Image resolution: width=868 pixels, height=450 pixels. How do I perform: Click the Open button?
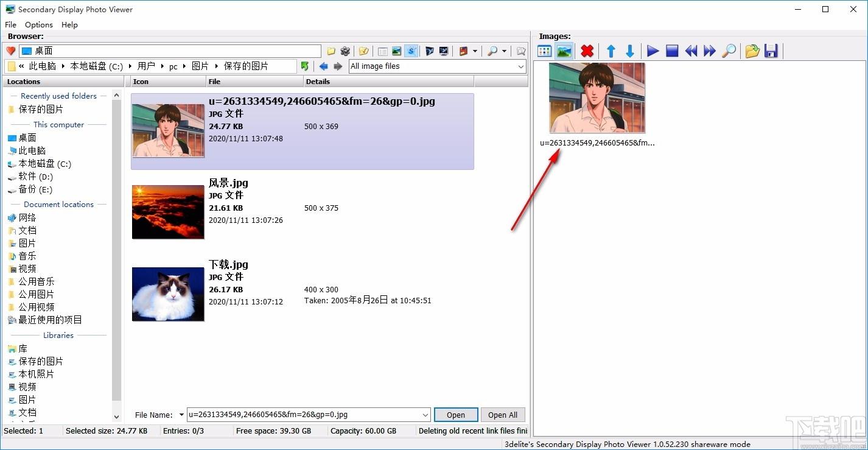click(x=456, y=415)
